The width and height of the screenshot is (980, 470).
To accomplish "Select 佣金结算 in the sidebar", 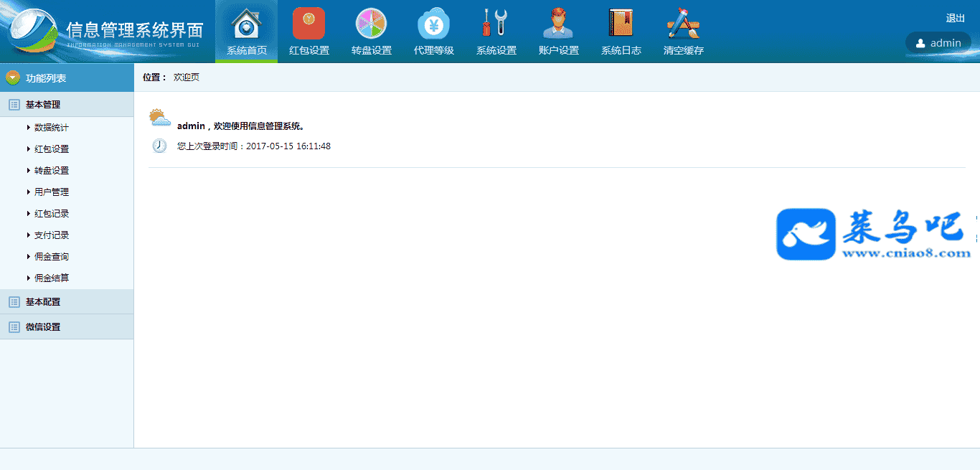I will pos(52,278).
